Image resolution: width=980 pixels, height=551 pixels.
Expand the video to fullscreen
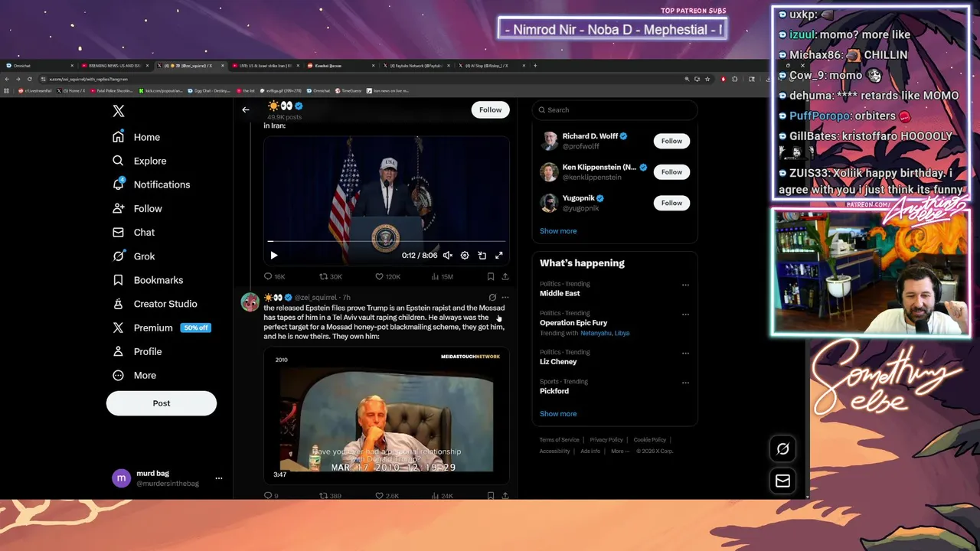click(x=499, y=256)
